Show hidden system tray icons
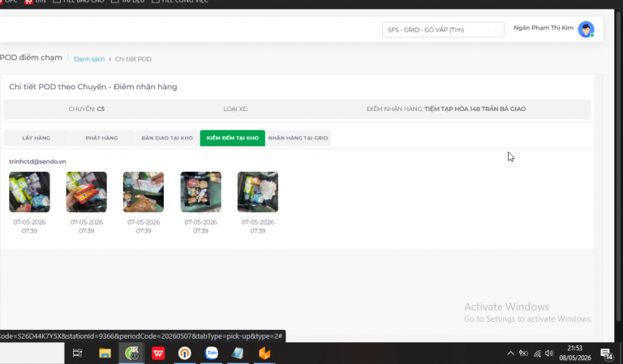The width and height of the screenshot is (623, 364). click(x=510, y=353)
